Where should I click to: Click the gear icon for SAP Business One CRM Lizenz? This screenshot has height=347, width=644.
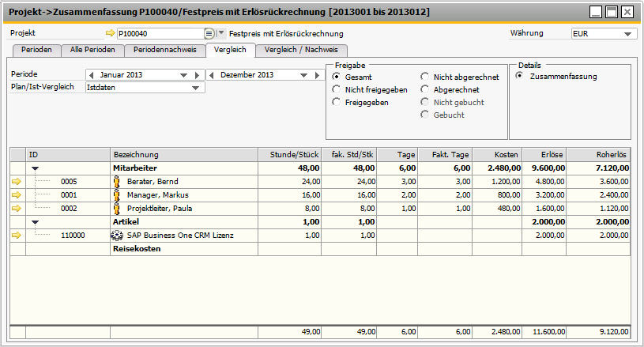119,235
